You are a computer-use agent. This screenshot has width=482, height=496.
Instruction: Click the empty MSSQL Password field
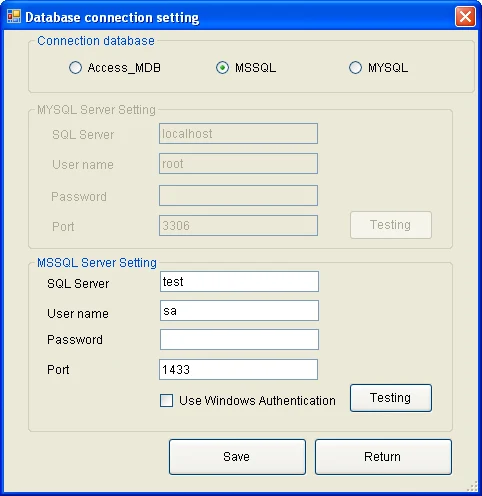[239, 340]
